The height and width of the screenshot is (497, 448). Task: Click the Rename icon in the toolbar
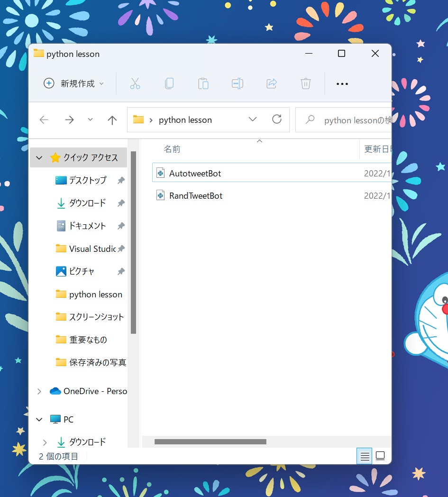point(238,83)
